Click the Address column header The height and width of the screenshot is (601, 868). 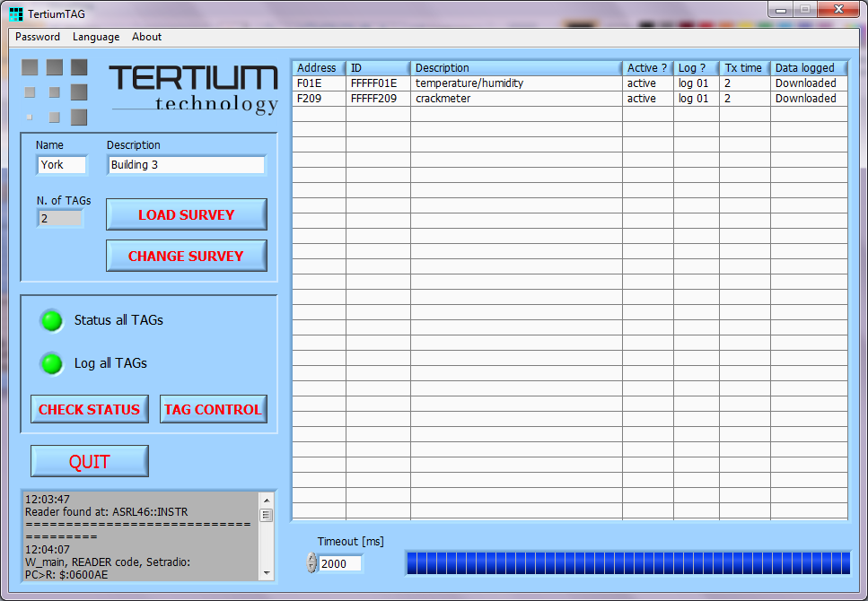point(319,68)
